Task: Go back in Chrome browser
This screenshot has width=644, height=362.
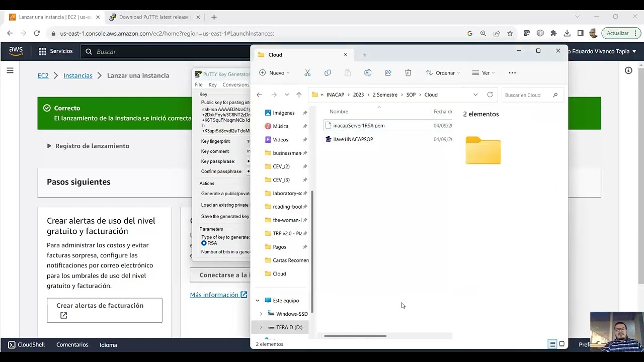Action: pyautogui.click(x=10, y=33)
